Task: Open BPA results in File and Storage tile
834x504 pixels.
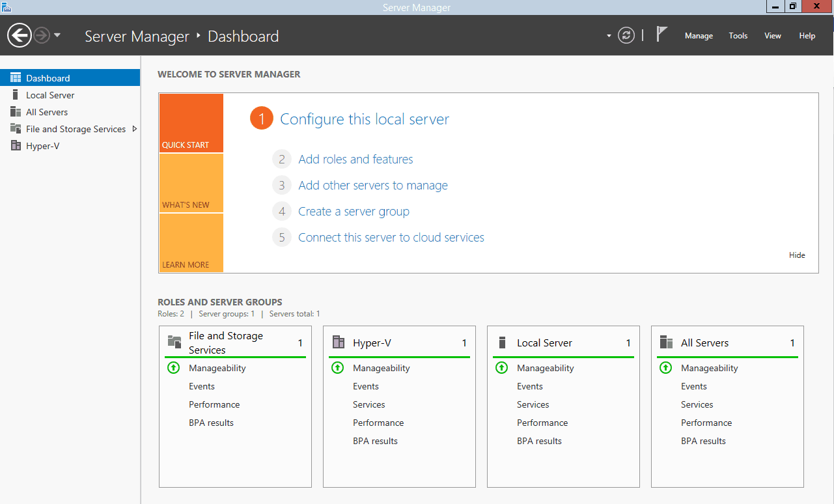Action: [x=211, y=423]
